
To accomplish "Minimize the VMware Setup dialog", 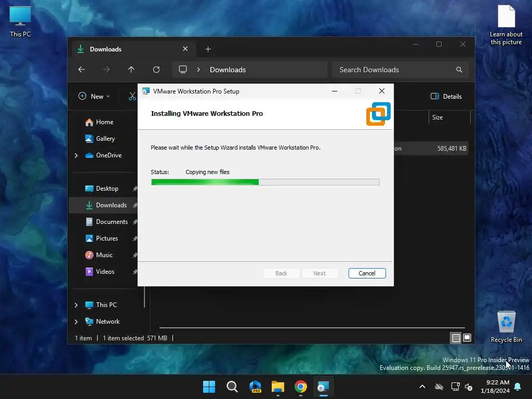I will (x=335, y=91).
